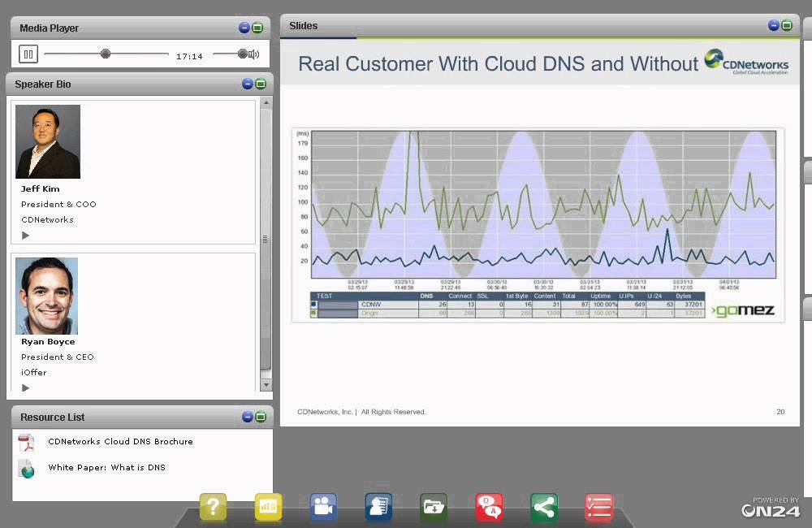Minimize the Media Player panel
Screen dimensions: 812x528
click(244, 28)
